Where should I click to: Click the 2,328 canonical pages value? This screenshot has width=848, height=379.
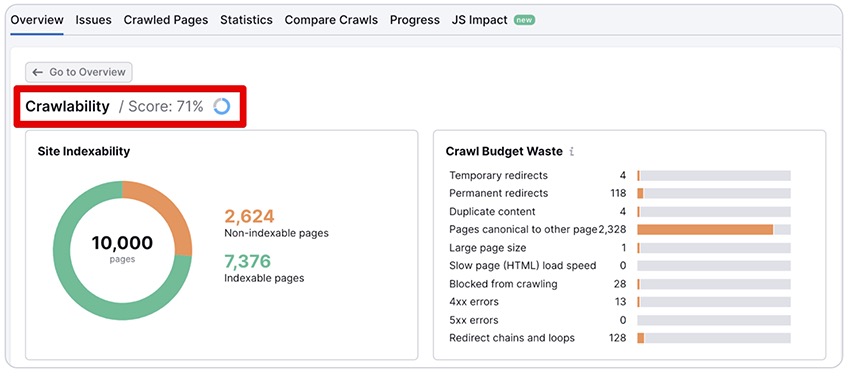click(612, 229)
